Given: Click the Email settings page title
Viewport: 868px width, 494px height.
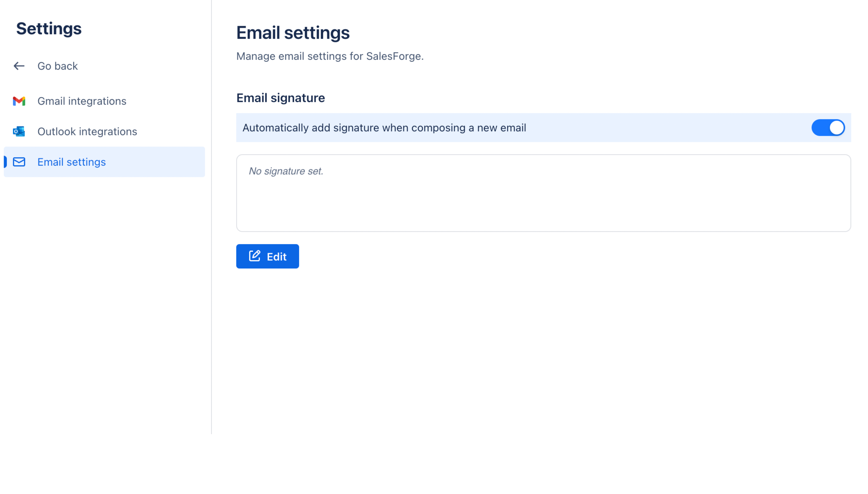Looking at the screenshot, I should (292, 33).
